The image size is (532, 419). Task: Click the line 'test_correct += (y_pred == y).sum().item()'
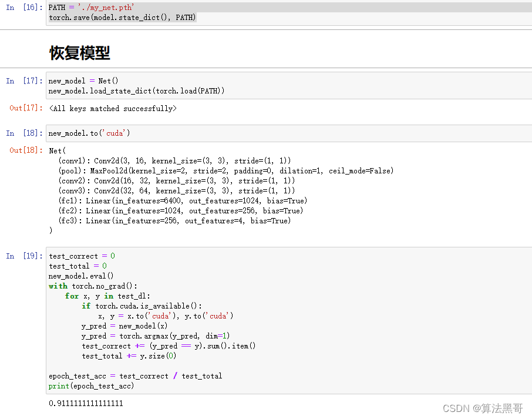point(169,346)
